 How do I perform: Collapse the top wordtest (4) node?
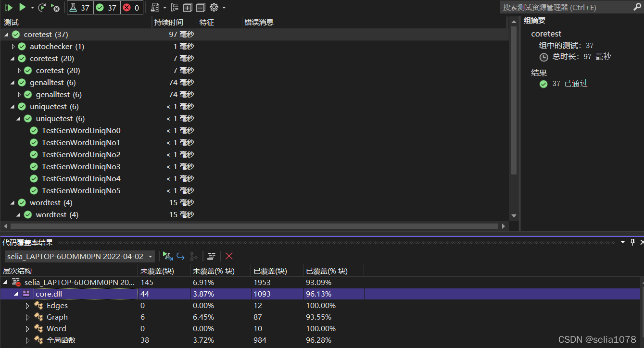[13, 203]
